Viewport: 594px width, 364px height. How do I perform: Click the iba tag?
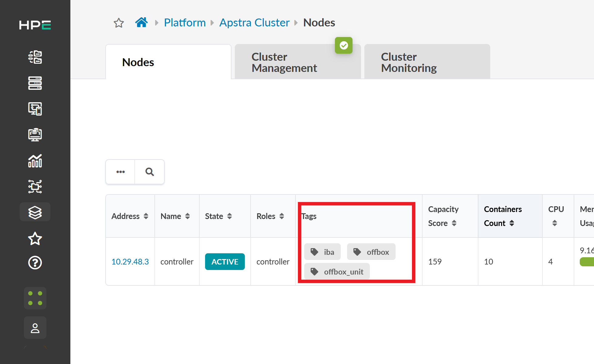322,252
